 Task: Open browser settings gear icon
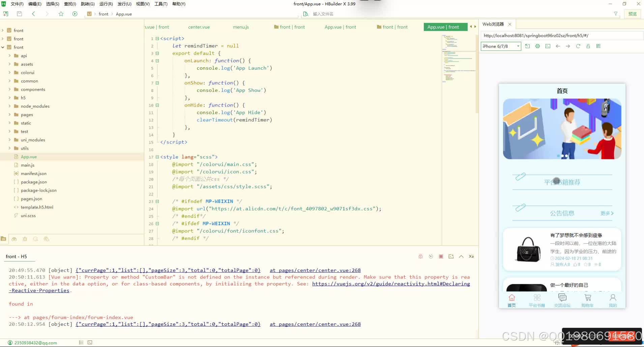click(538, 46)
